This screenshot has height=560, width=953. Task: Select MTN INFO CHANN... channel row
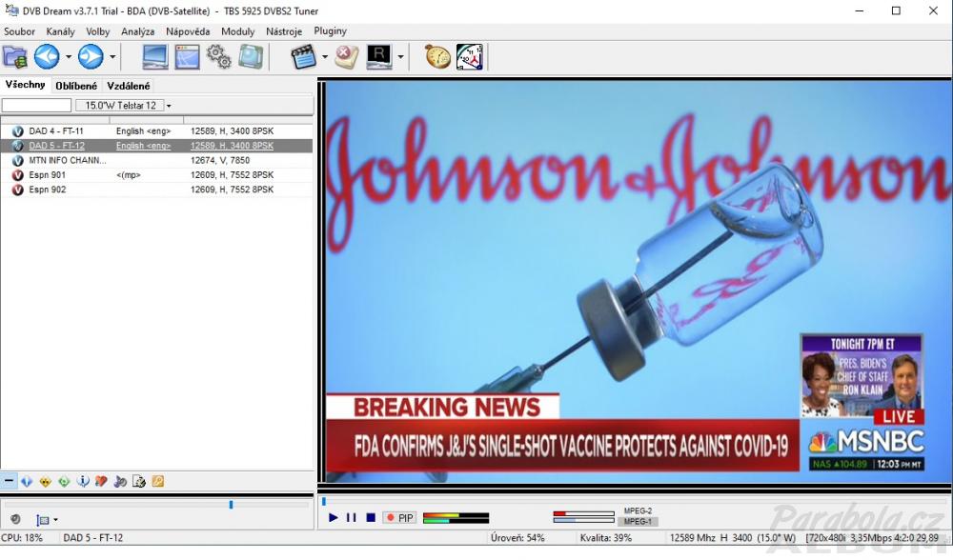(157, 160)
